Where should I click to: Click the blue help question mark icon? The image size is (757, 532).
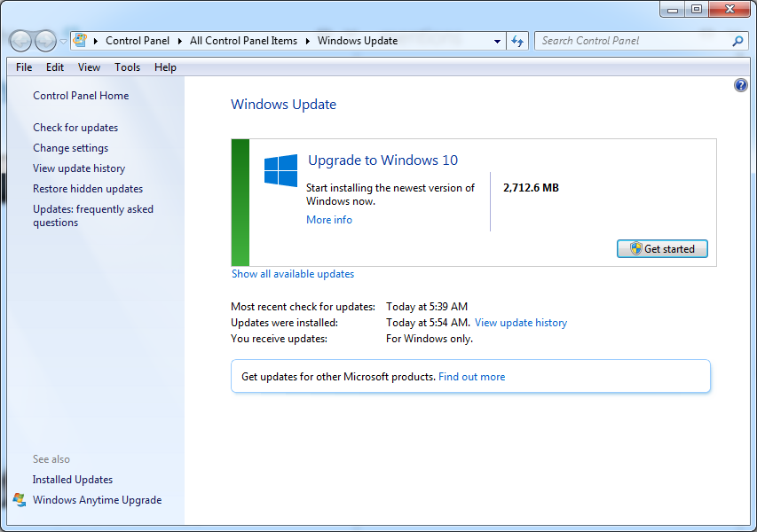pyautogui.click(x=741, y=85)
